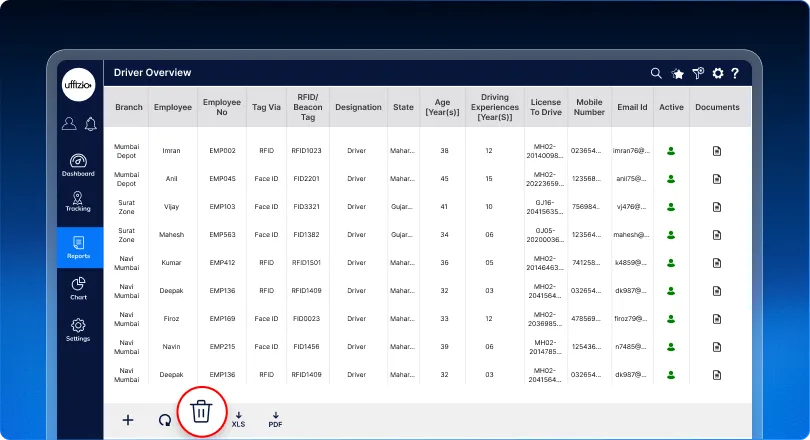Click the Employee No column header
The height and width of the screenshot is (440, 810).
pos(222,107)
